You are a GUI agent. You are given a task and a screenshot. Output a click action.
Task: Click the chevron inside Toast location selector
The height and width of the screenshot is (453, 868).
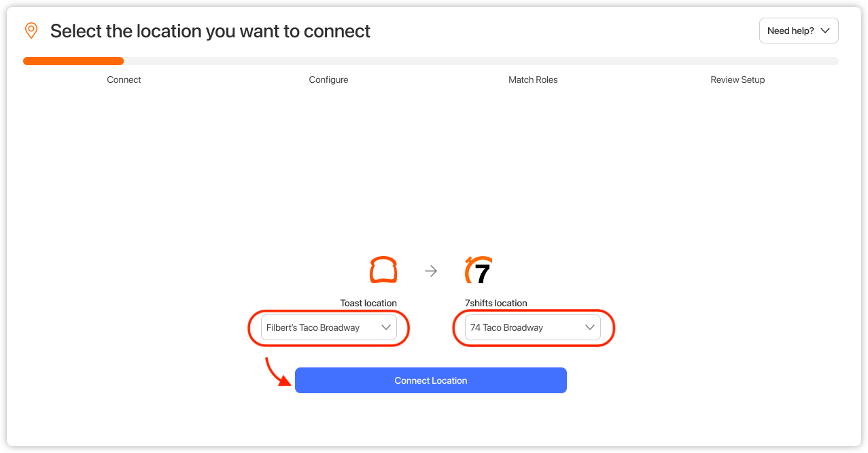pos(386,327)
